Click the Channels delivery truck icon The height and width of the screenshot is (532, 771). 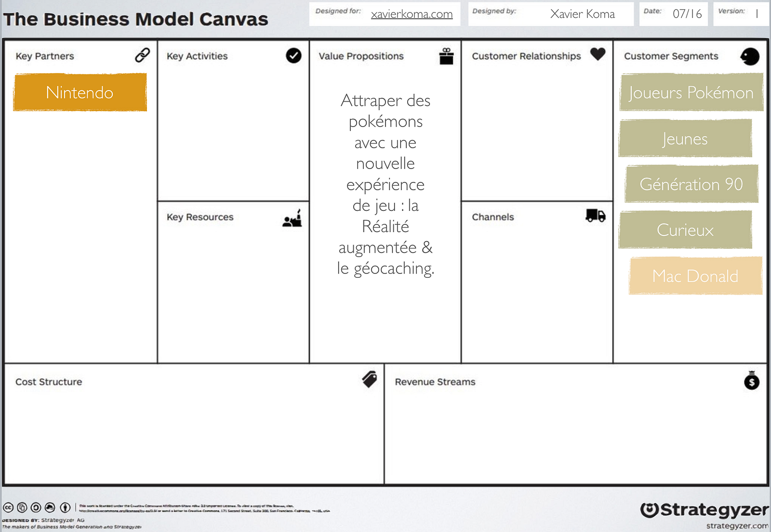pyautogui.click(x=596, y=216)
